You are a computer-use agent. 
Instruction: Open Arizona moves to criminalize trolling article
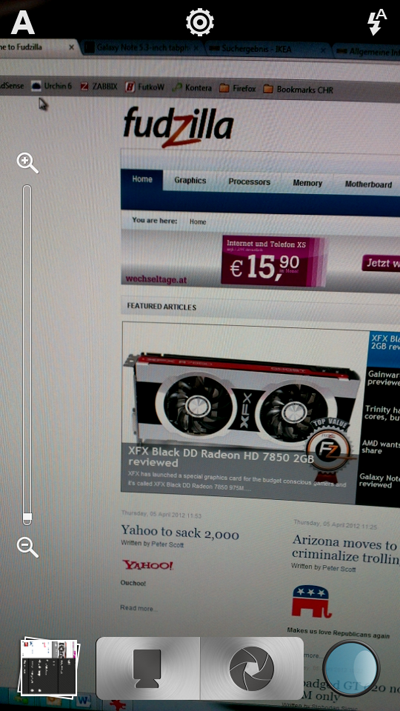coord(346,548)
